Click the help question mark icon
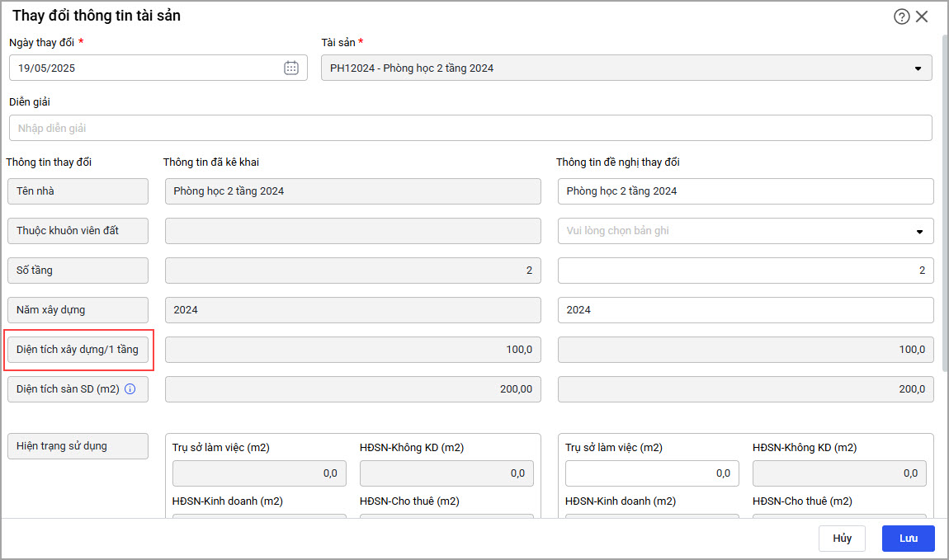The image size is (949, 560). point(901,16)
